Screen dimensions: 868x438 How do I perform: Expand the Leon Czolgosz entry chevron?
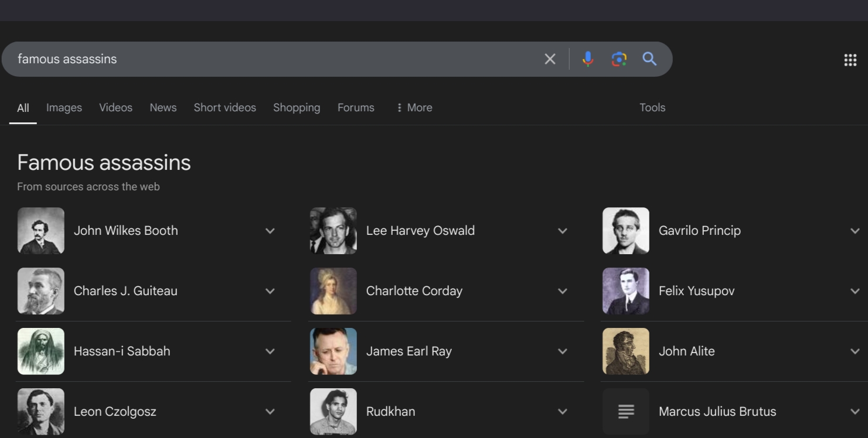pyautogui.click(x=270, y=412)
